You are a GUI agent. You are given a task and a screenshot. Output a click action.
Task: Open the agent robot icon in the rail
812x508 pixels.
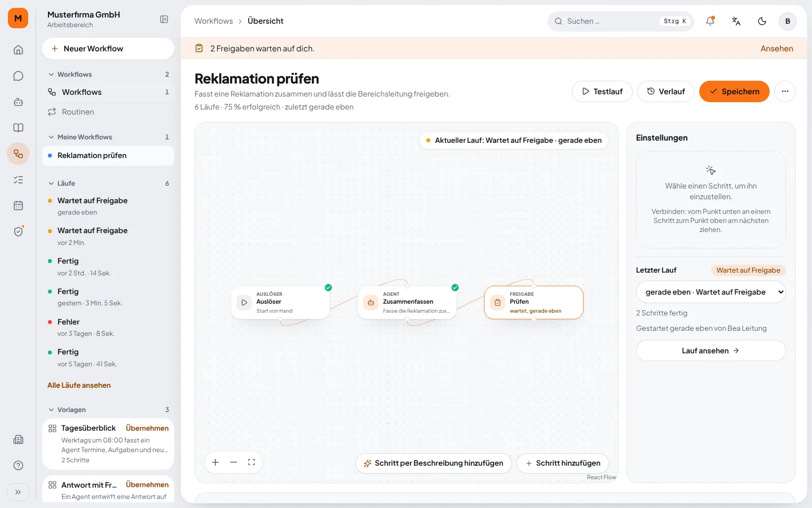click(x=18, y=102)
